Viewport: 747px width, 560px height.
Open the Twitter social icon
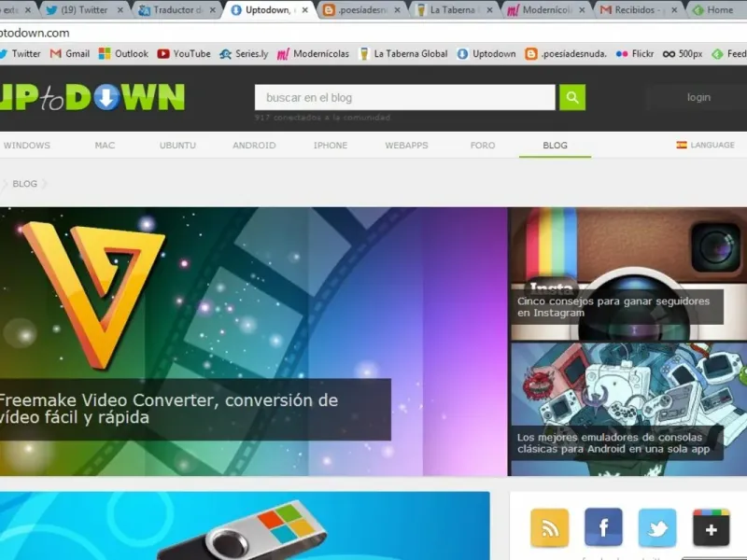657,527
